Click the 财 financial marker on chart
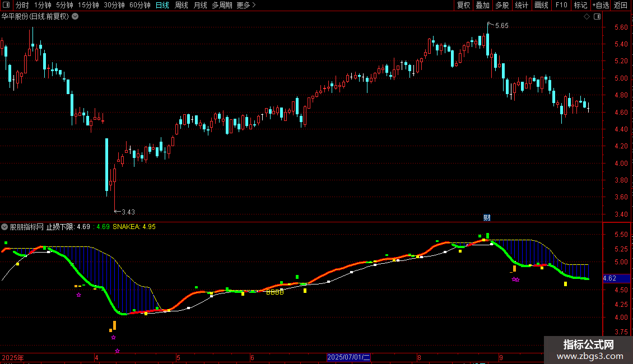Viewport: 633px width, 364px height. [x=487, y=218]
